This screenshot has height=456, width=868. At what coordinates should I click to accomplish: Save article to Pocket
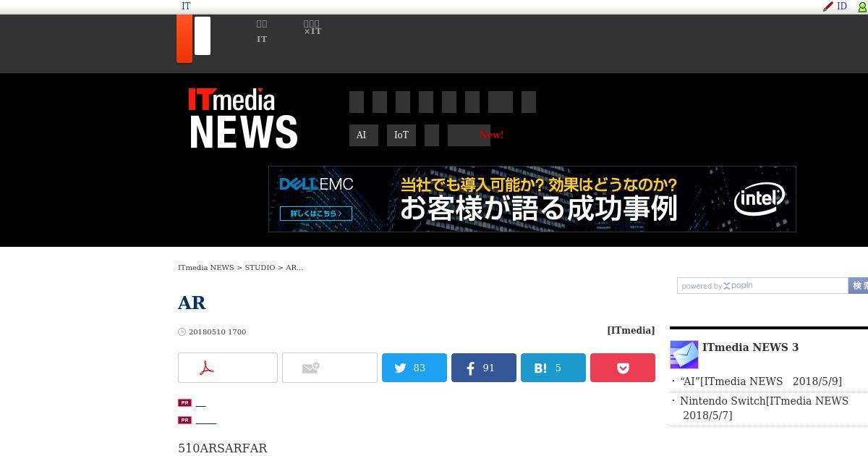point(623,368)
